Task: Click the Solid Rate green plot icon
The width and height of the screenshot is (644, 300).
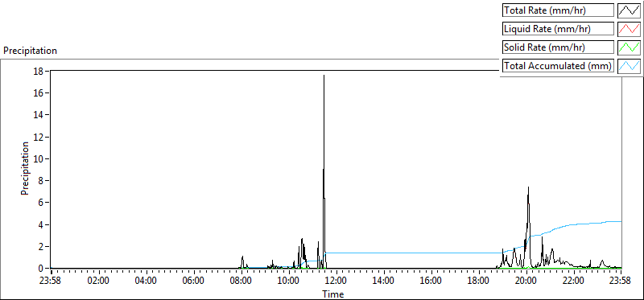Action: tap(630, 47)
